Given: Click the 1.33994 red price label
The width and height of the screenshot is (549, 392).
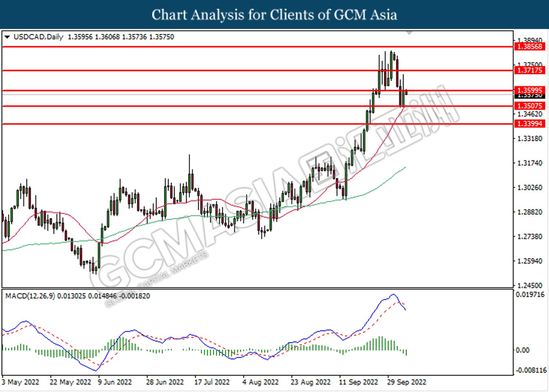Looking at the screenshot, I should 530,124.
